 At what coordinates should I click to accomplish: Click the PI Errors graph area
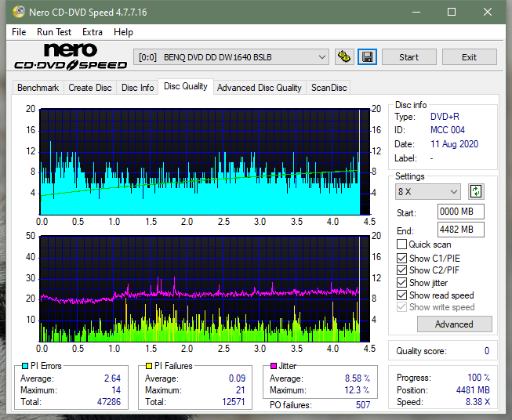point(205,161)
